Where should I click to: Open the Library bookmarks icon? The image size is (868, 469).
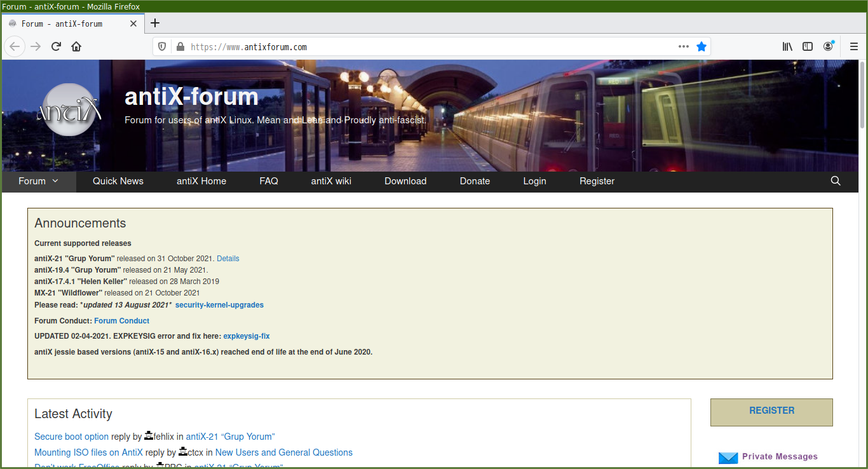click(x=787, y=46)
